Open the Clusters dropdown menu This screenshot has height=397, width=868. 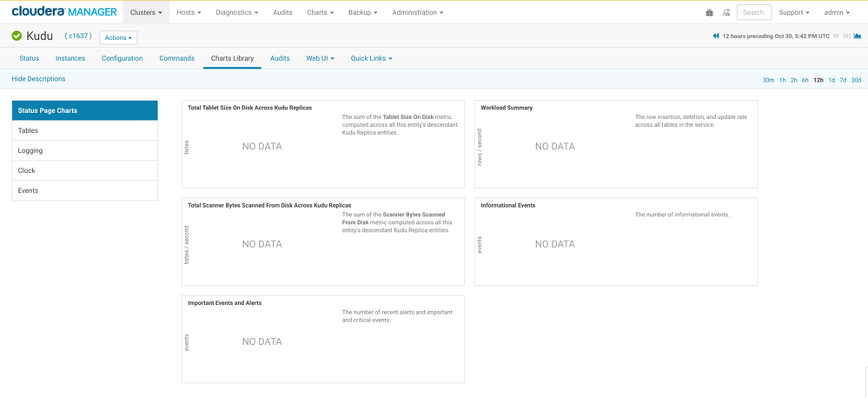(x=146, y=12)
